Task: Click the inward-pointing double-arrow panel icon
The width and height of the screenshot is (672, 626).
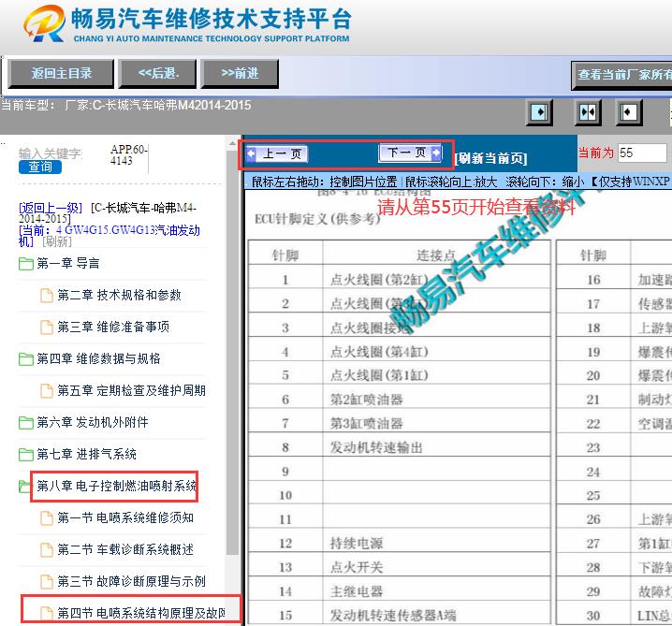Action: pos(588,112)
